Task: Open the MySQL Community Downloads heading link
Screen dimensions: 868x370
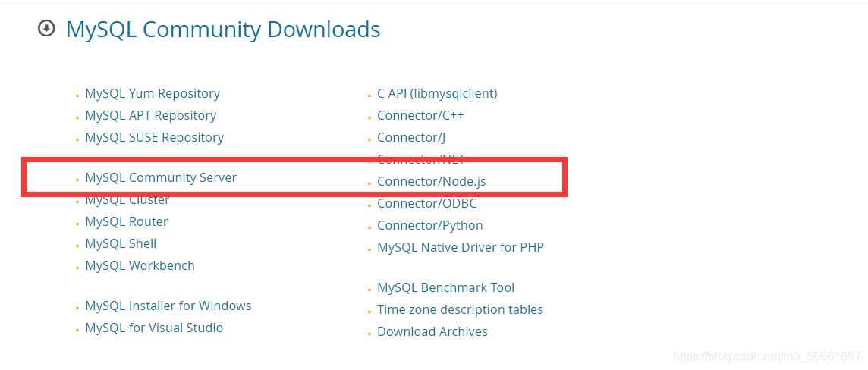Action: pyautogui.click(x=223, y=30)
